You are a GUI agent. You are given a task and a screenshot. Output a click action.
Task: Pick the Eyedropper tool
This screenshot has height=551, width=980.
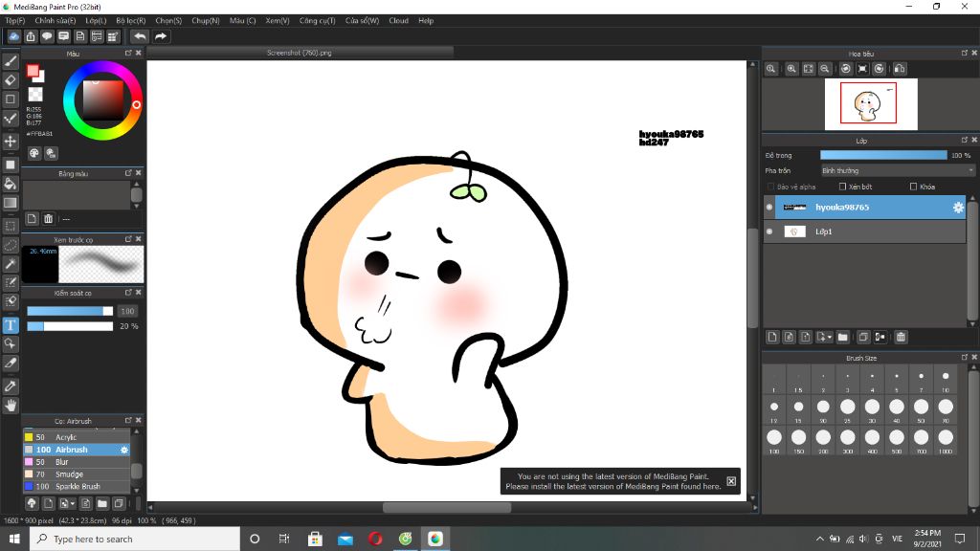[x=11, y=386]
